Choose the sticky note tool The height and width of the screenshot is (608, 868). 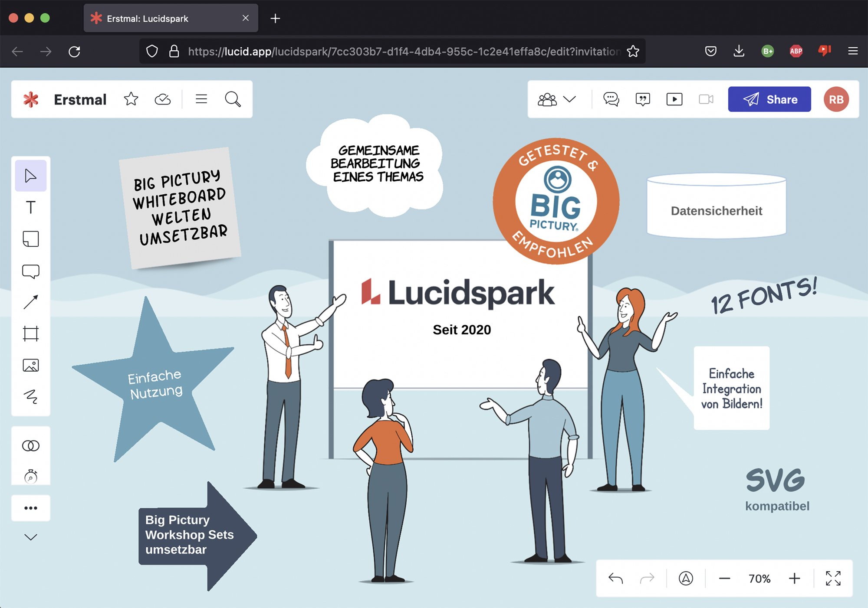coord(30,239)
